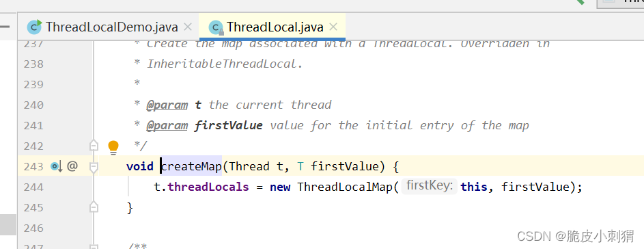The width and height of the screenshot is (644, 249).
Task: Click the ThreadLocal.java locked class icon
Action: 216,27
